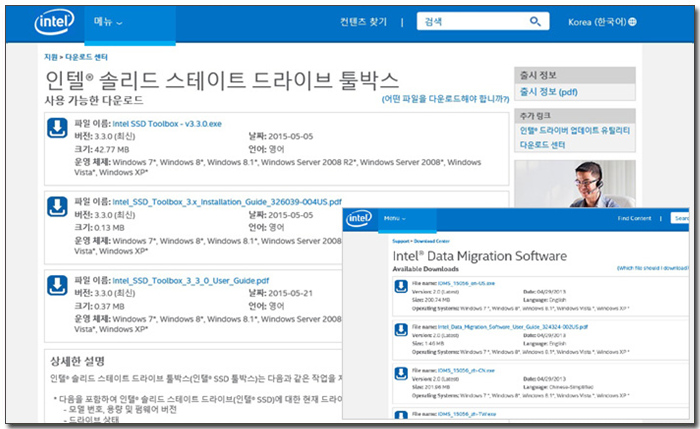Click Intel logo in Data Migration window
Screen dimensions: 700x429
coord(359,218)
